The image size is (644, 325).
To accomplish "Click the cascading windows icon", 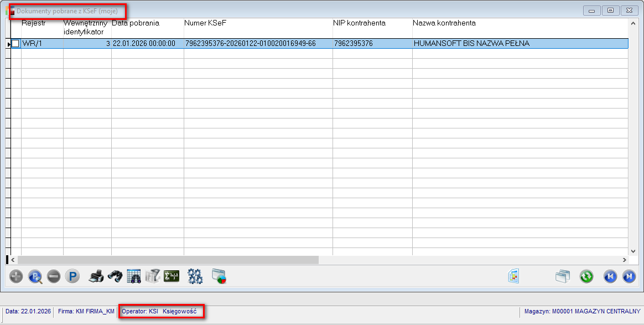I will pos(563,276).
